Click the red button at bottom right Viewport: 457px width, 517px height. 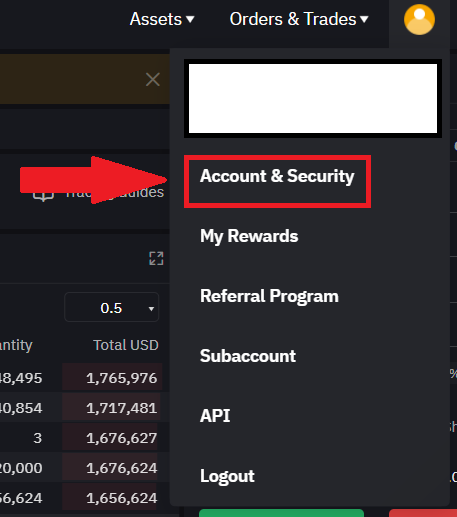[x=423, y=513]
